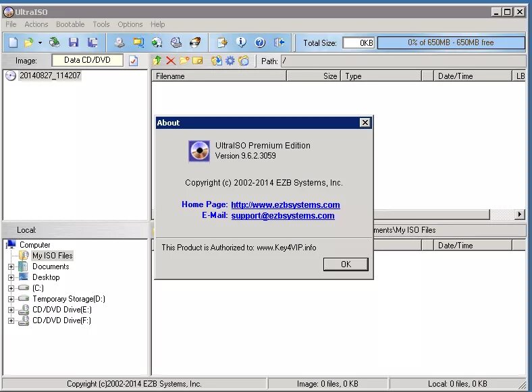Sort by Type column header in image pane
Image resolution: width=532 pixels, height=392 pixels.
point(381,76)
